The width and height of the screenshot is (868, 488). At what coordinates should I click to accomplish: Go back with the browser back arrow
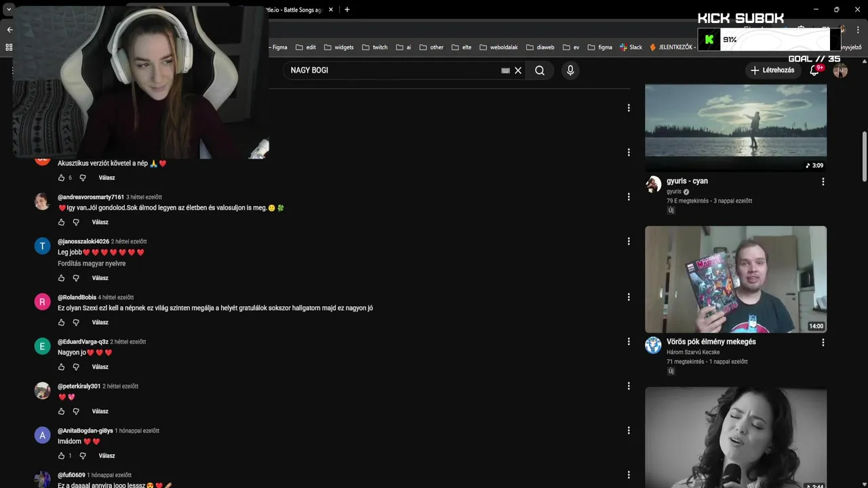click(x=9, y=30)
